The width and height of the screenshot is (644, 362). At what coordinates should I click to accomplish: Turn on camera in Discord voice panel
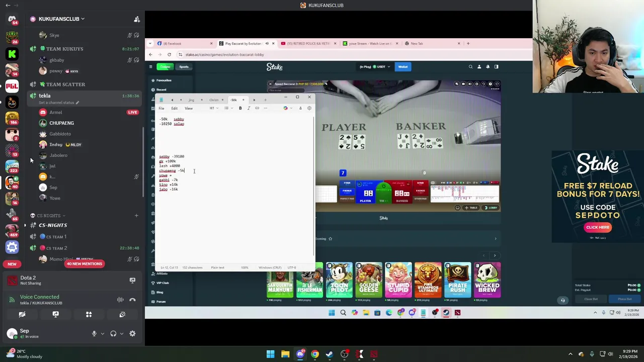22,314
